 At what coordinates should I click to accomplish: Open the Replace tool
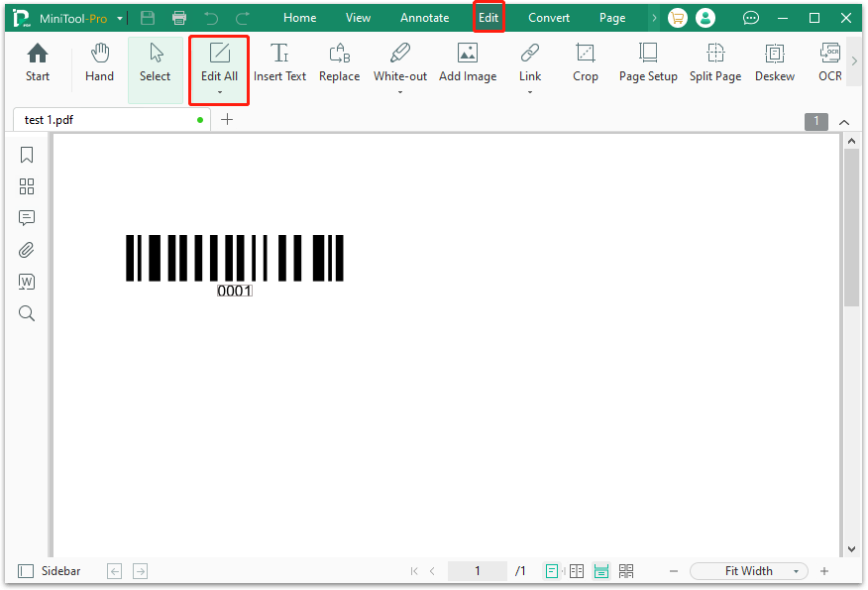[x=339, y=63]
